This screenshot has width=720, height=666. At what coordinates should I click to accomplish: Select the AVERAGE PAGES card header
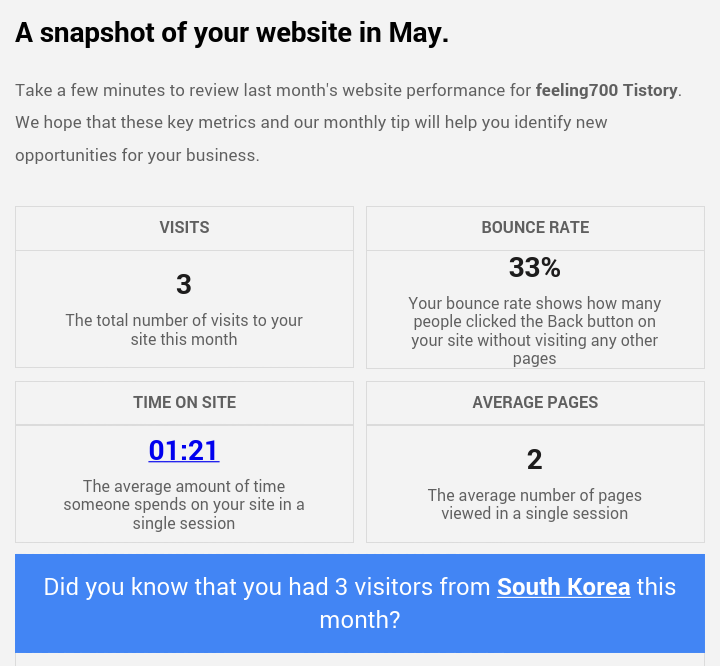535,403
